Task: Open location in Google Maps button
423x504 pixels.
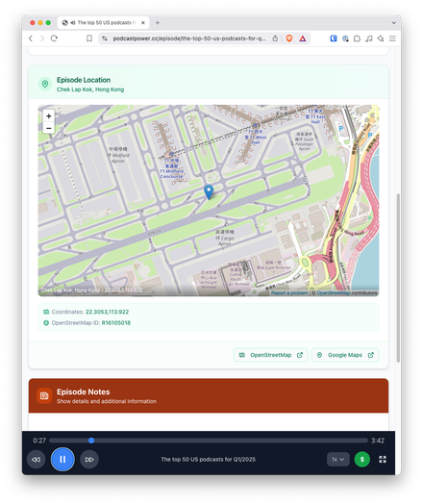Action: click(x=345, y=355)
